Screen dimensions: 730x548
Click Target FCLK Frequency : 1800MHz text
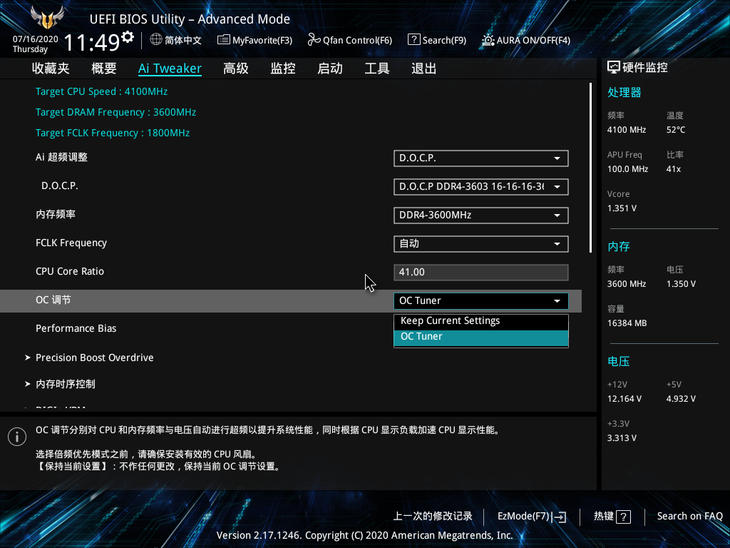(x=112, y=133)
